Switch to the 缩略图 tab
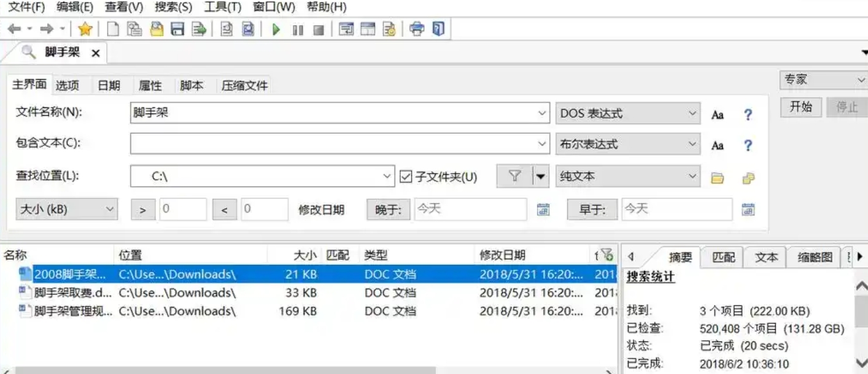This screenshot has width=868, height=374. coord(815,258)
